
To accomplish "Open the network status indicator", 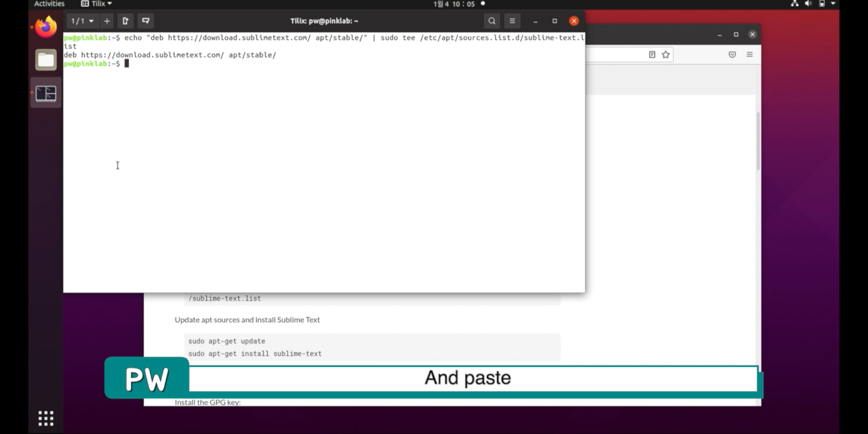I will click(795, 4).
